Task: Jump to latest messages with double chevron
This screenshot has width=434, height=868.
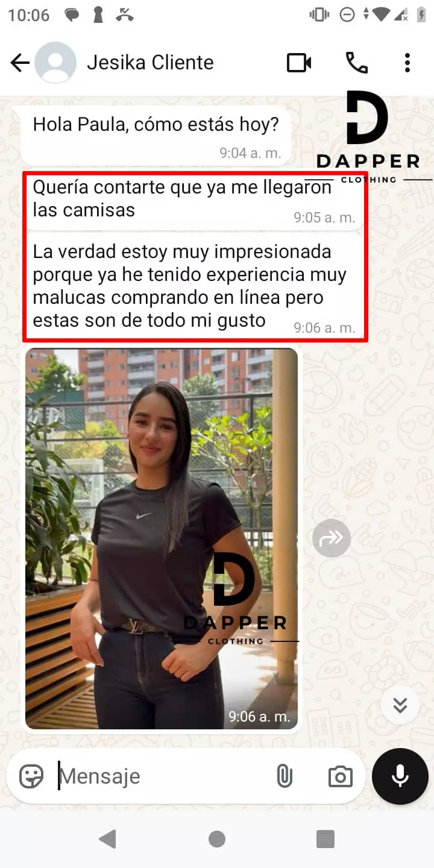Action: click(400, 705)
